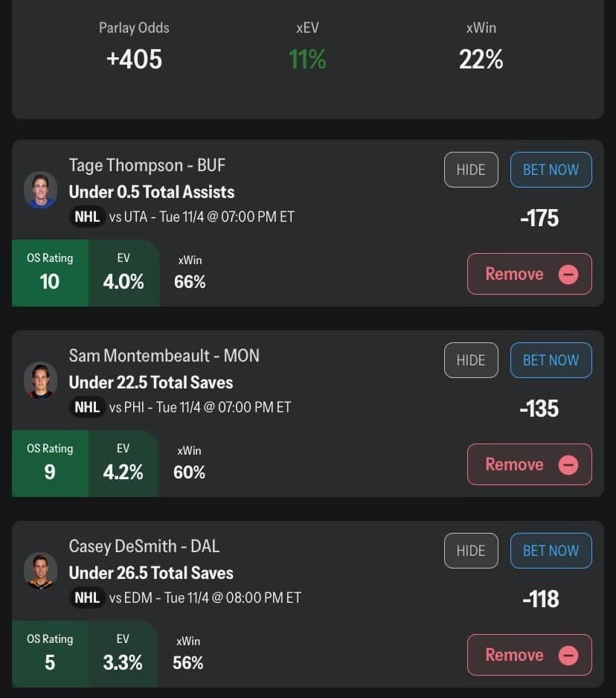Click the OS Rating 10 box
616x698 pixels.
[x=50, y=273]
